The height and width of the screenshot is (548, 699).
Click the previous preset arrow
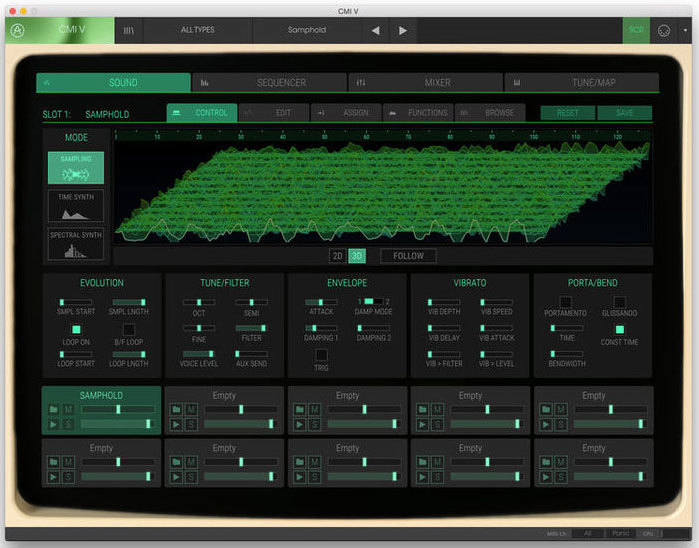375,30
